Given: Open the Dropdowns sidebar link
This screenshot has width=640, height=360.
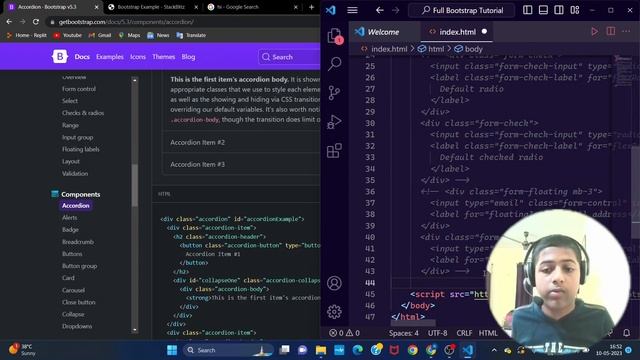Looking at the screenshot, I should 77,326.
